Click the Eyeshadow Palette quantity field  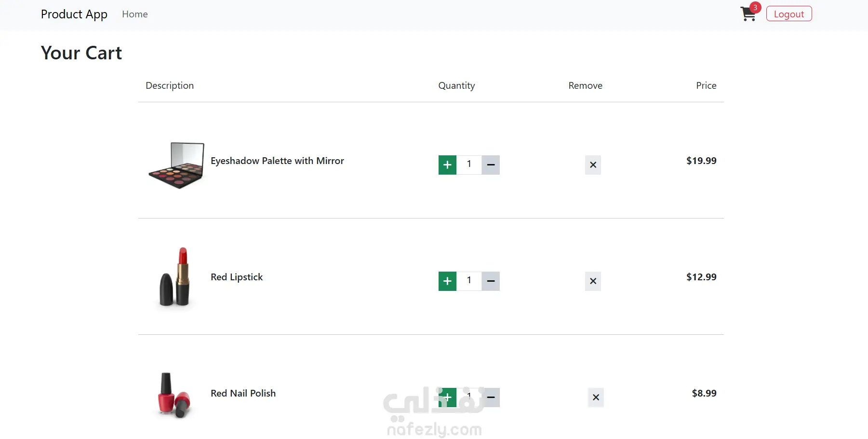469,165
